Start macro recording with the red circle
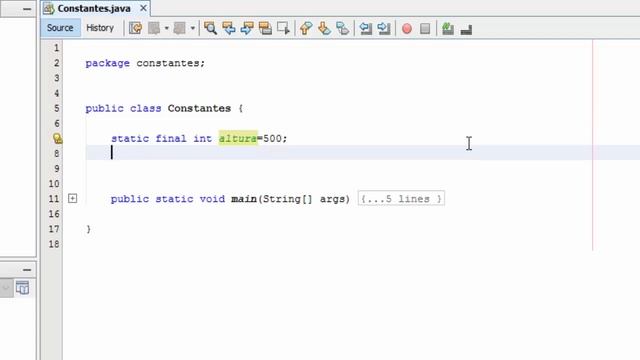Image resolution: width=640 pixels, height=360 pixels. (x=407, y=29)
